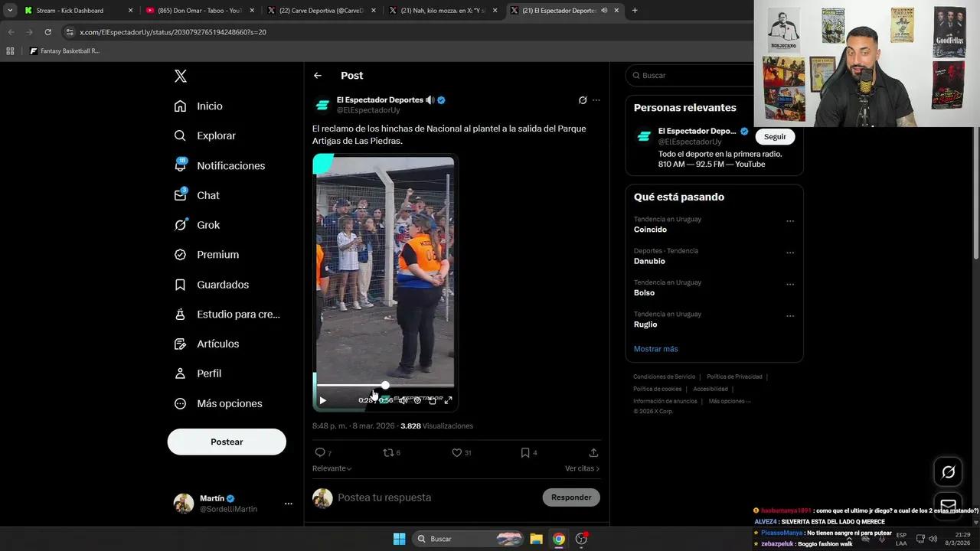
Task: Switch to Carve Deportiva tab
Action: pyautogui.click(x=321, y=11)
